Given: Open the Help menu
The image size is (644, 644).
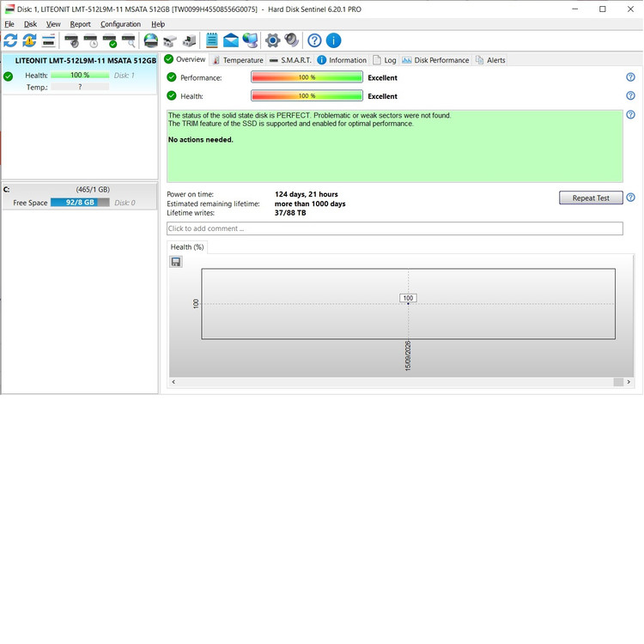Looking at the screenshot, I should (x=158, y=24).
